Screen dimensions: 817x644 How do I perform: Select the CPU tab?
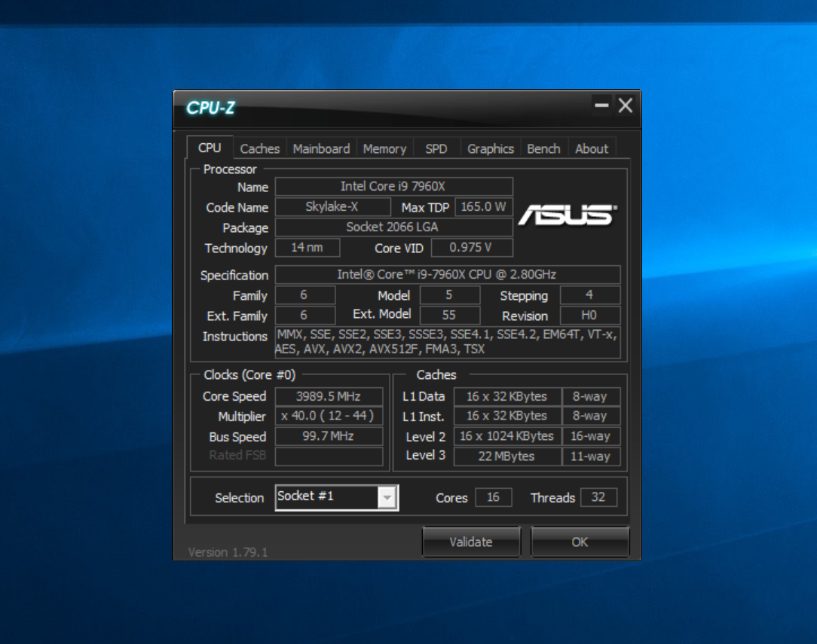[x=210, y=148]
